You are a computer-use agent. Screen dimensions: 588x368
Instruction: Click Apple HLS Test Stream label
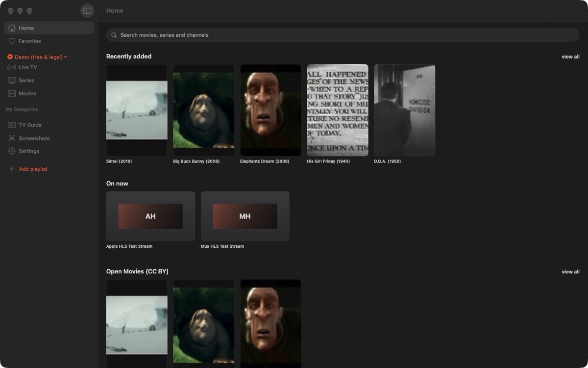click(129, 246)
